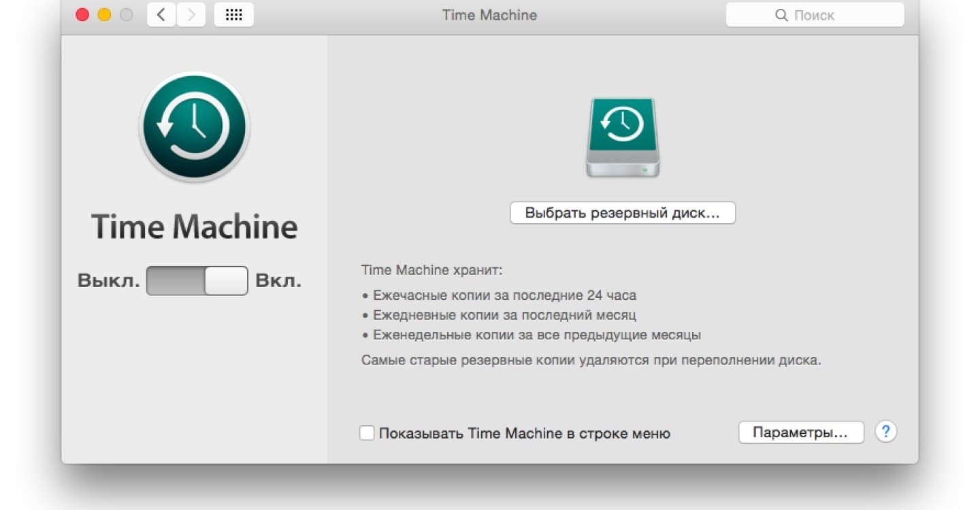
Task: Click the "Time Machine хранит:" text
Action: [432, 270]
